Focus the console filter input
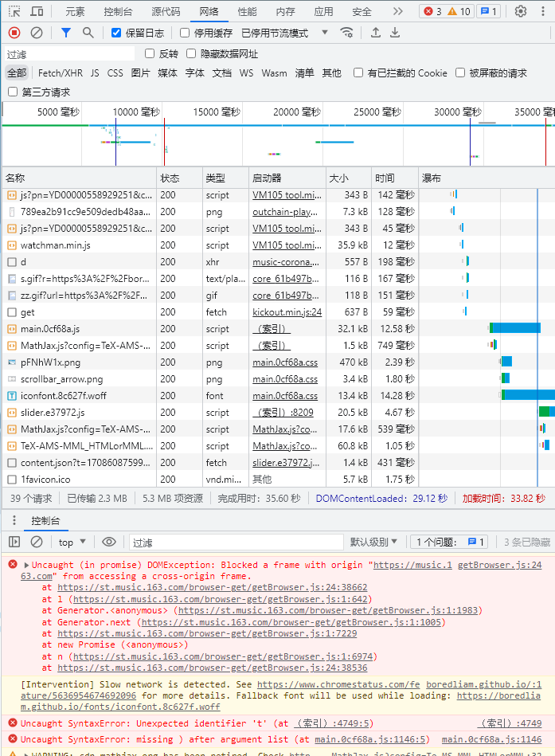The image size is (555, 756). (236, 542)
